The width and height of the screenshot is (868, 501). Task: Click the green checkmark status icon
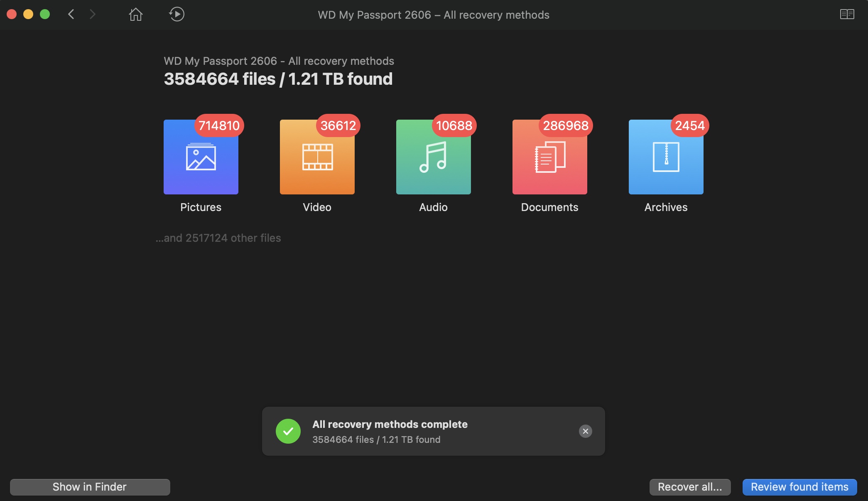288,431
